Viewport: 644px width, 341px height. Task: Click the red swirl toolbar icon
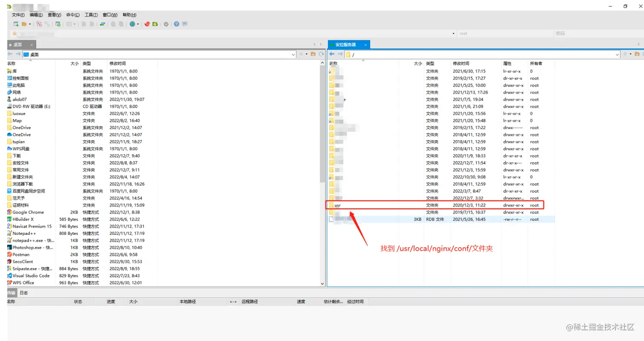tap(147, 24)
